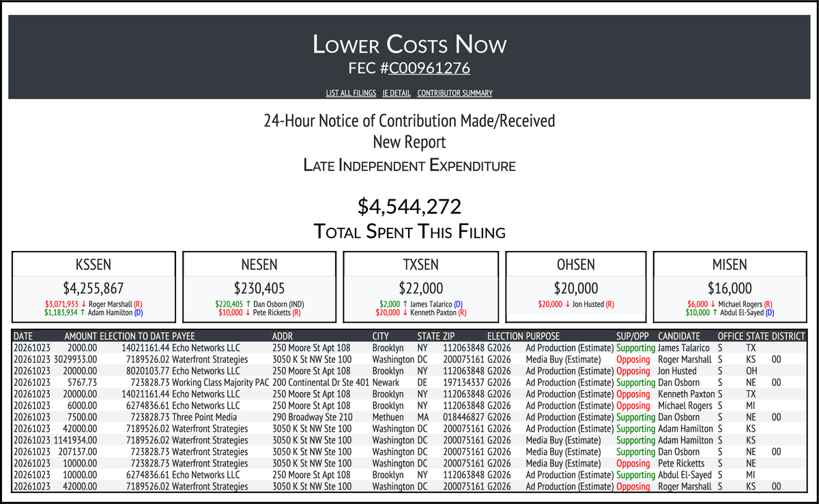Click the CANDIDATE column header
Screen dimensions: 819x504
678,336
